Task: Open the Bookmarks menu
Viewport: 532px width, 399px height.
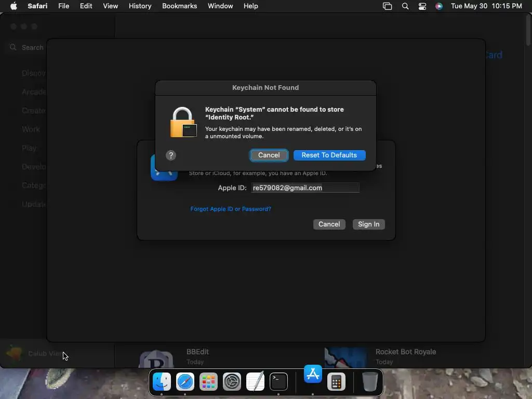Action: 179,6
